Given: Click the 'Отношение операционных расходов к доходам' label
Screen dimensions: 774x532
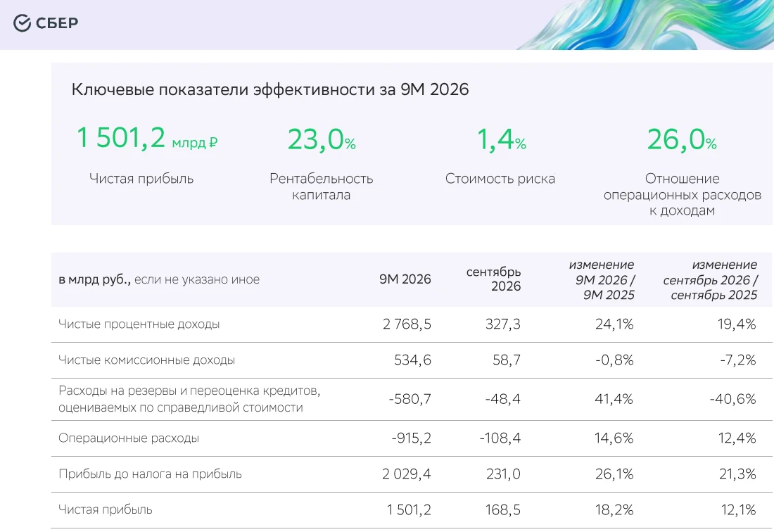Looking at the screenshot, I should click(x=683, y=194).
